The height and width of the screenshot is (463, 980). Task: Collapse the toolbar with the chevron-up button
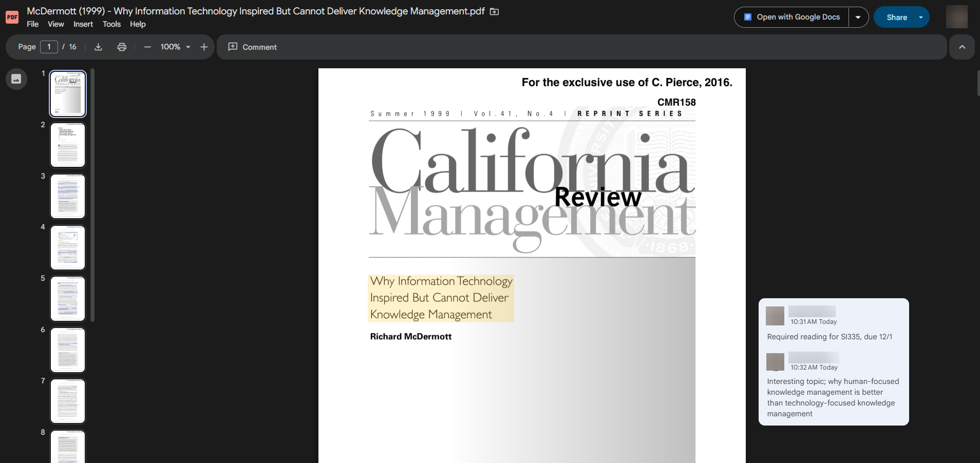tap(962, 47)
